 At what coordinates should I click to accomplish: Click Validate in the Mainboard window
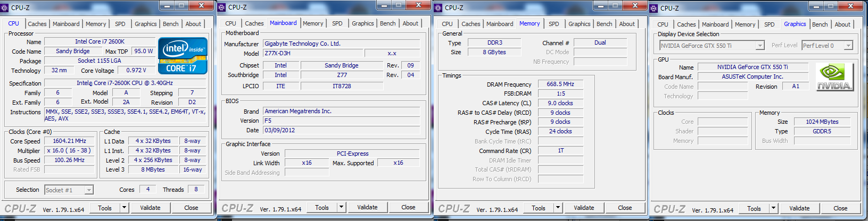[367, 207]
